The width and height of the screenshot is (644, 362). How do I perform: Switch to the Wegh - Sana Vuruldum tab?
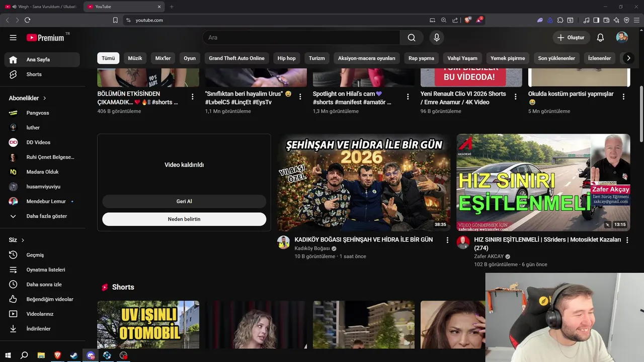[41, 7]
